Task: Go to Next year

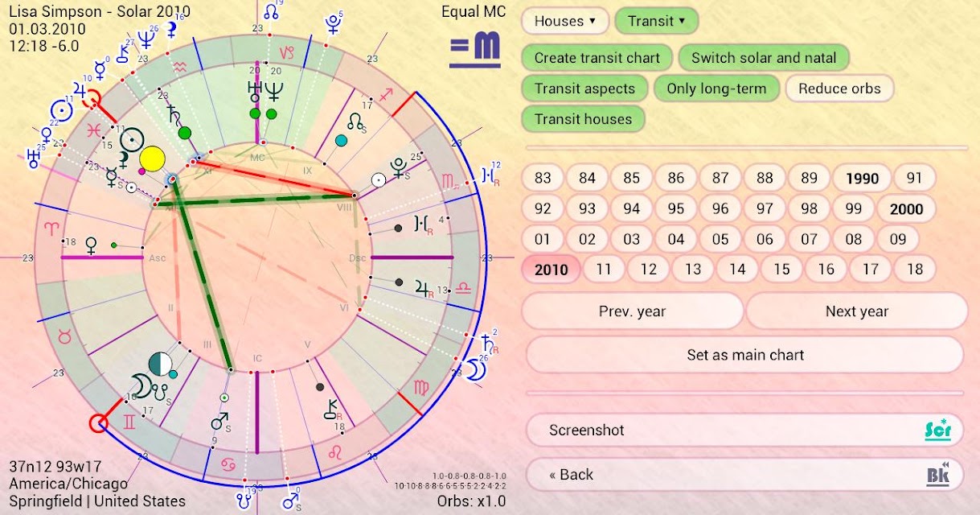Action: 857,311
